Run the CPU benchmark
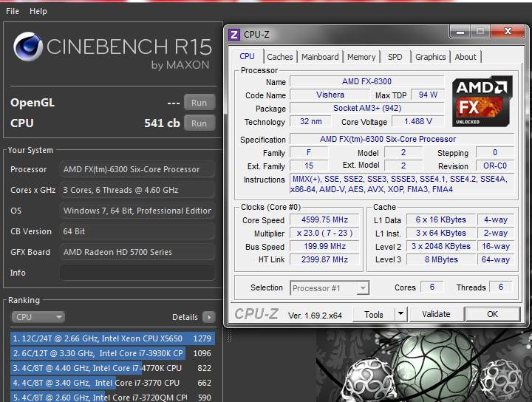The image size is (532, 402). click(x=199, y=123)
